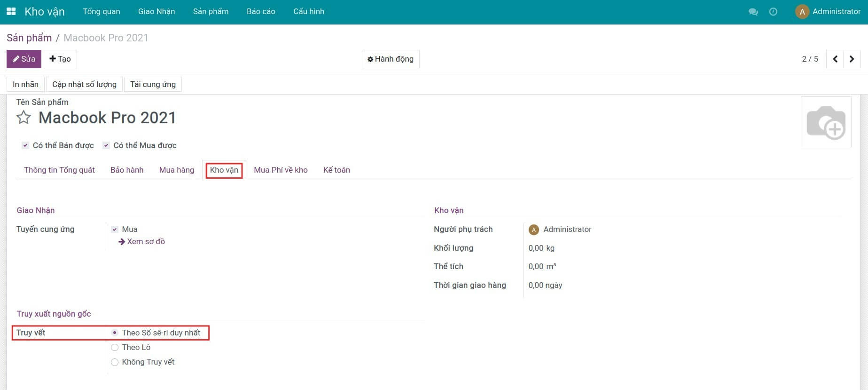Select 'Không Truy vết' radio option
868x390 pixels.
pos(115,362)
